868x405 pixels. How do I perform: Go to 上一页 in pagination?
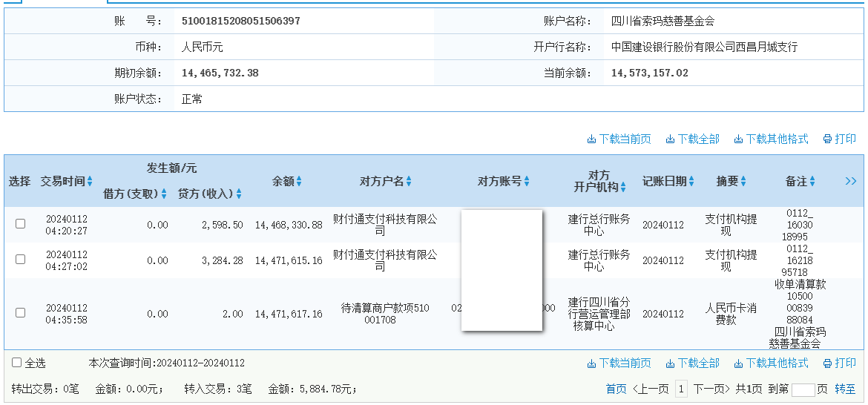(651, 389)
